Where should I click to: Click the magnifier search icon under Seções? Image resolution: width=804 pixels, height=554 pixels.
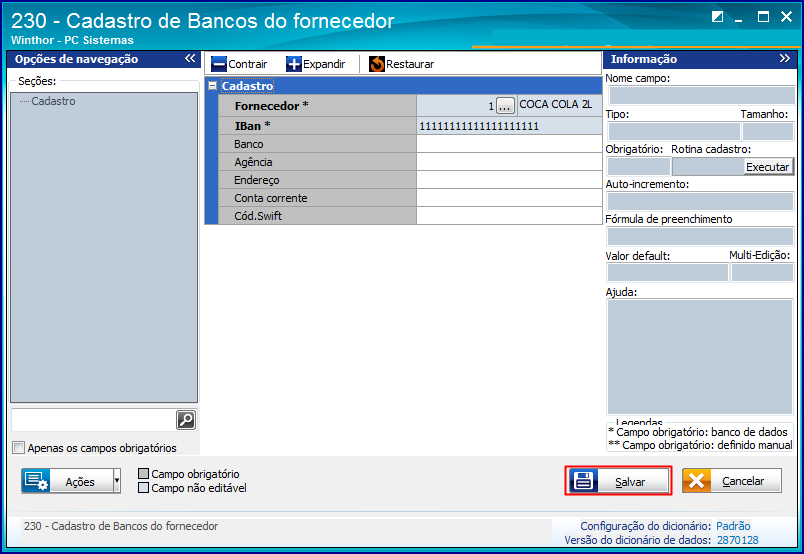click(x=186, y=420)
